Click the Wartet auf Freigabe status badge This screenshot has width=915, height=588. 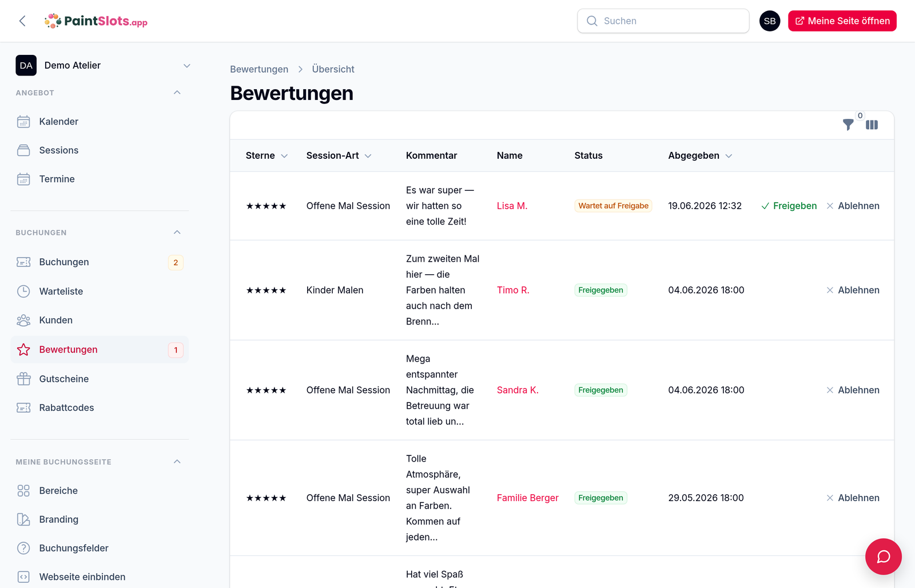coord(613,206)
